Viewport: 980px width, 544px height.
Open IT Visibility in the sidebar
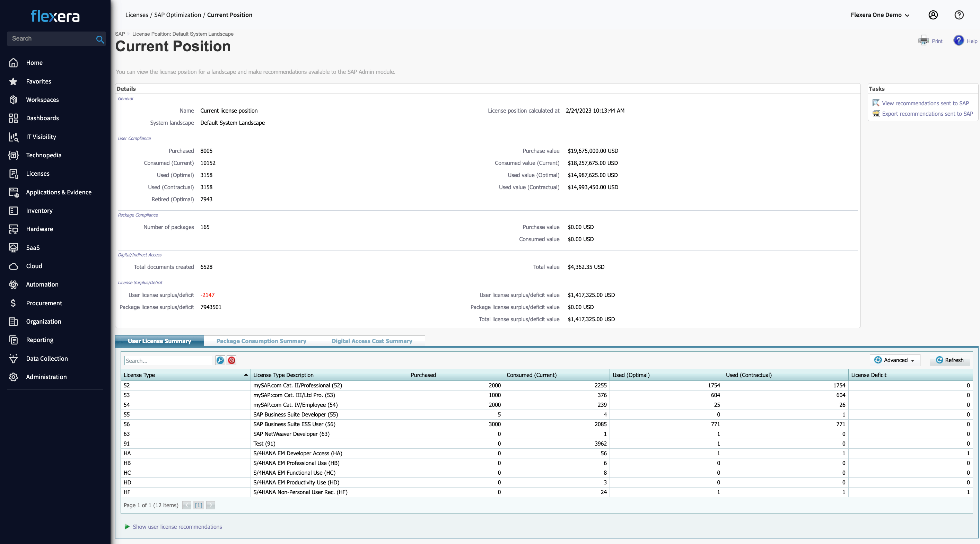tap(41, 137)
